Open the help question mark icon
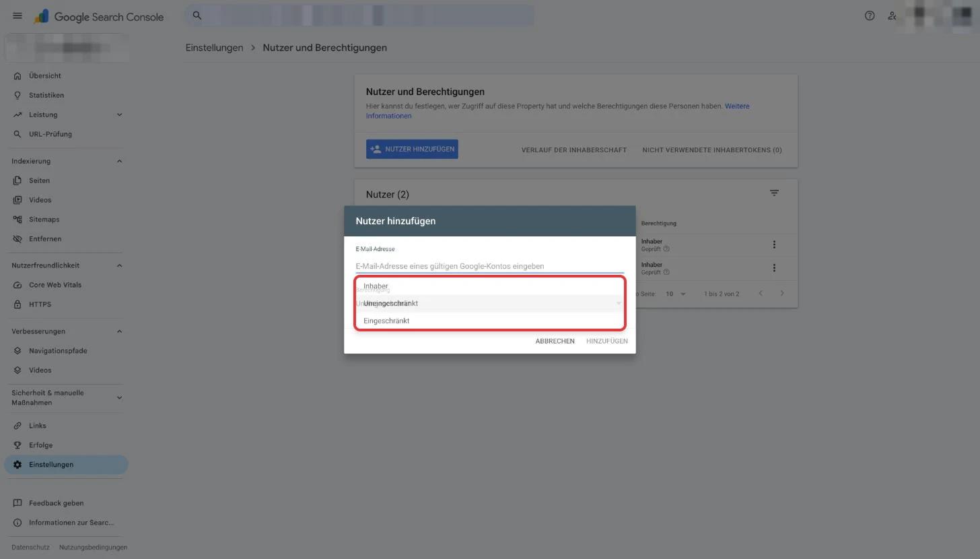 [870, 15]
